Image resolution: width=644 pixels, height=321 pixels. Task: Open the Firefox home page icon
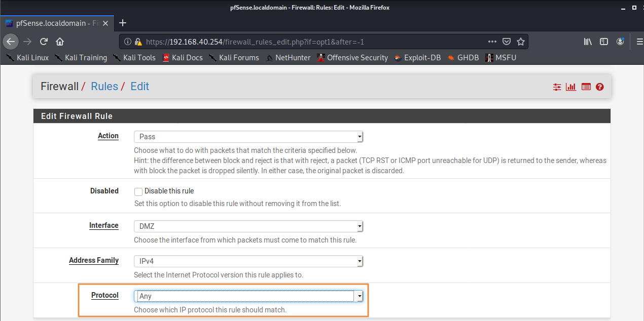[x=60, y=42]
